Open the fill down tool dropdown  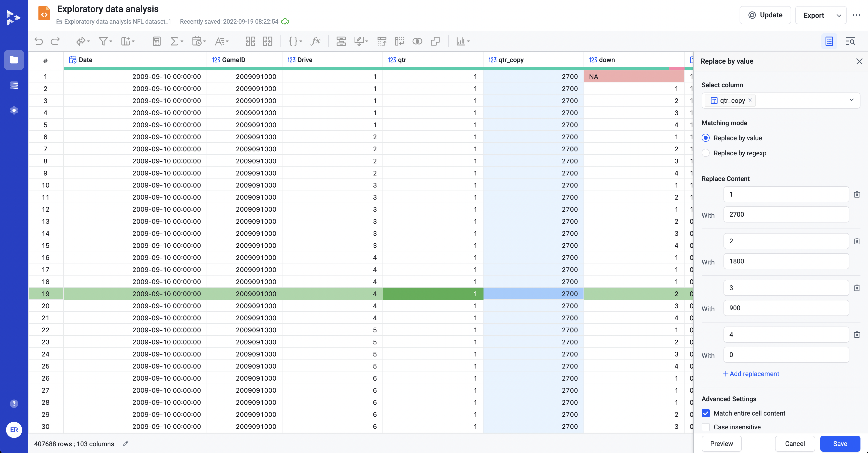(361, 41)
